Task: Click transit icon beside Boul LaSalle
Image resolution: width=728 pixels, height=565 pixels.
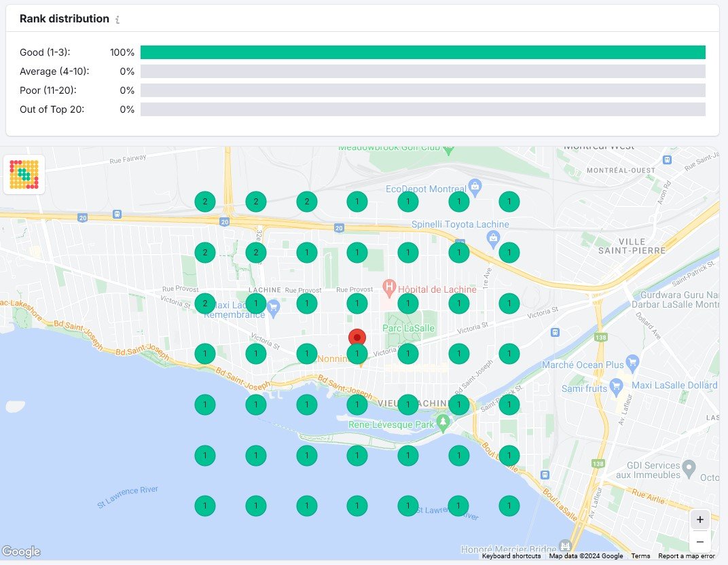Action: pos(545,475)
